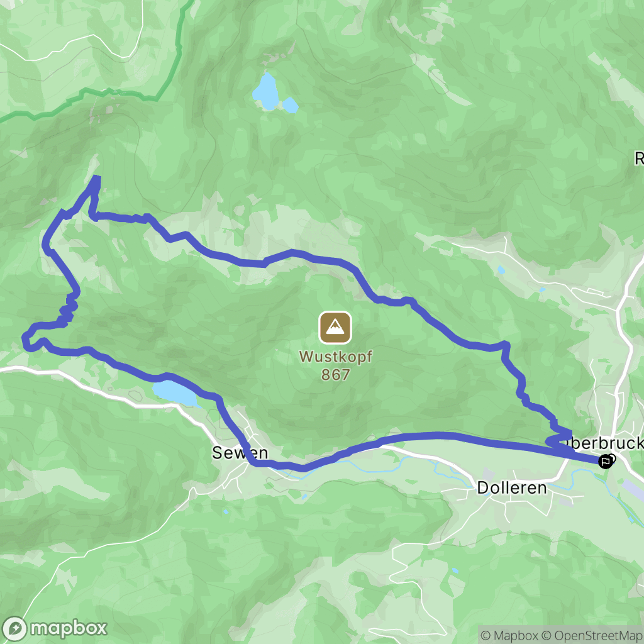Click the Wustkopf 867 peak label
This screenshot has height=644, width=644.
click(x=336, y=365)
